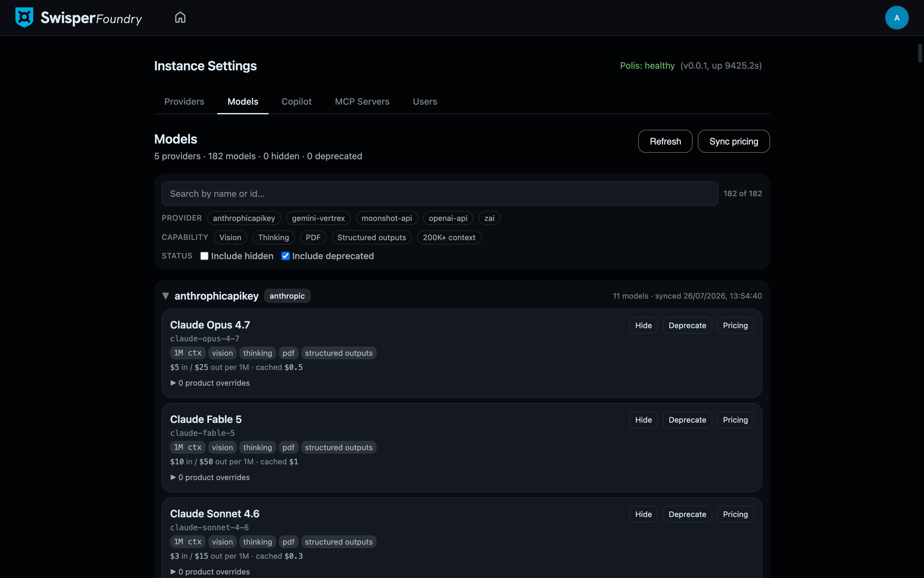Image resolution: width=924 pixels, height=578 pixels.
Task: Click the Refresh button
Action: point(665,141)
